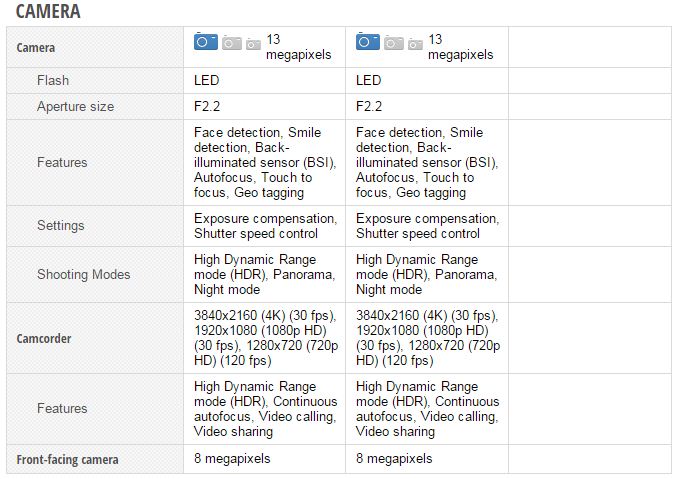The image size is (675, 479).
Task: Click LED flash value in first column
Action: (x=207, y=80)
